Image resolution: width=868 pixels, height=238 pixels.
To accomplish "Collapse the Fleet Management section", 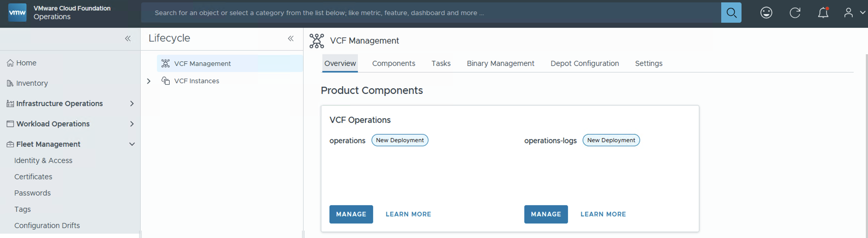I will [132, 144].
